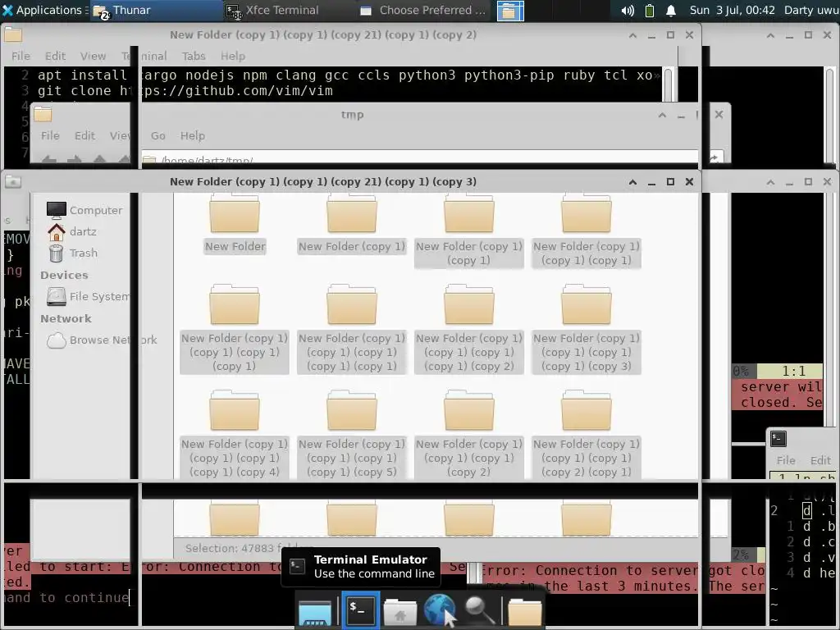Open the File menu in the small right terminal
This screenshot has width=840, height=630.
[786, 460]
